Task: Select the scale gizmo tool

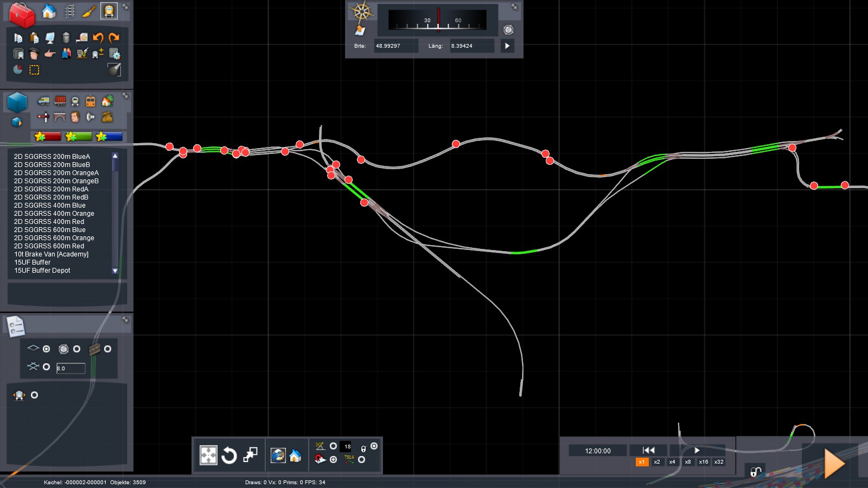Action: (250, 455)
